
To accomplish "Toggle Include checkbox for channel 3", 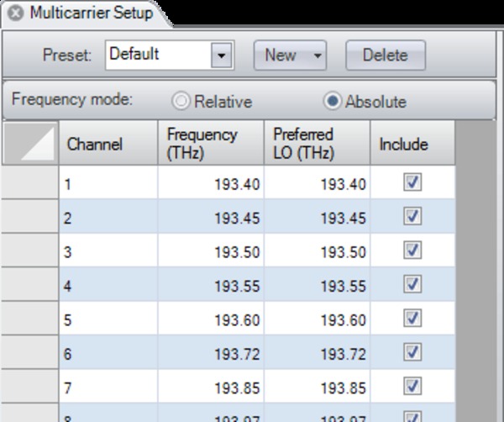I will tap(412, 251).
